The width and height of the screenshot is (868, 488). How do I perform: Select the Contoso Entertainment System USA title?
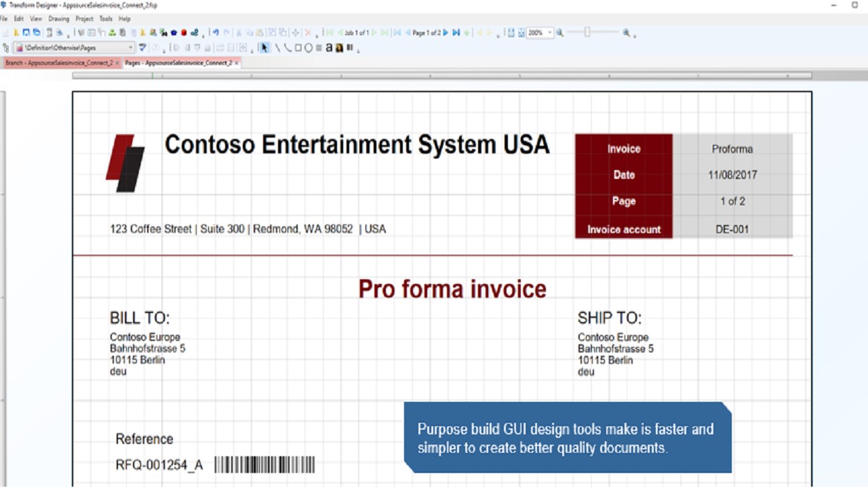pos(357,144)
